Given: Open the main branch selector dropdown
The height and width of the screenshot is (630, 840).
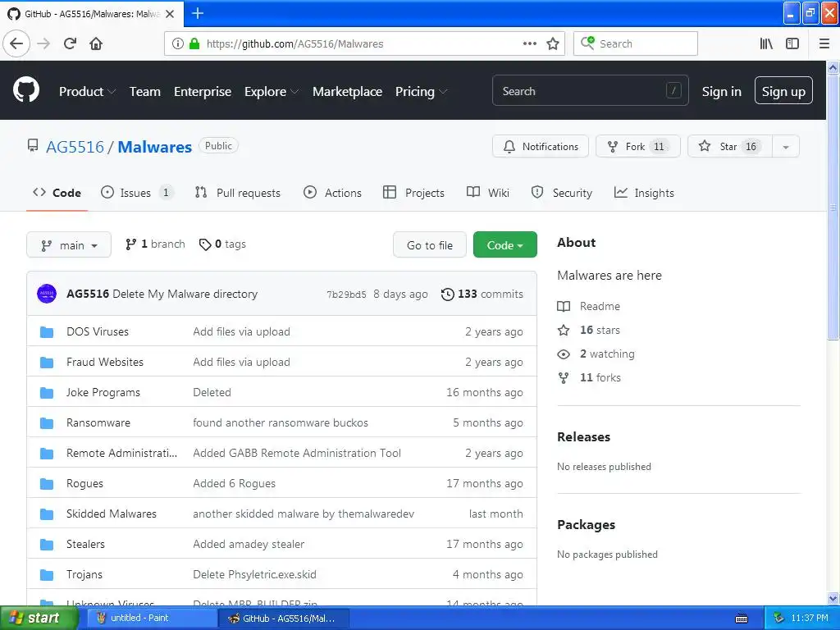Looking at the screenshot, I should pos(69,244).
